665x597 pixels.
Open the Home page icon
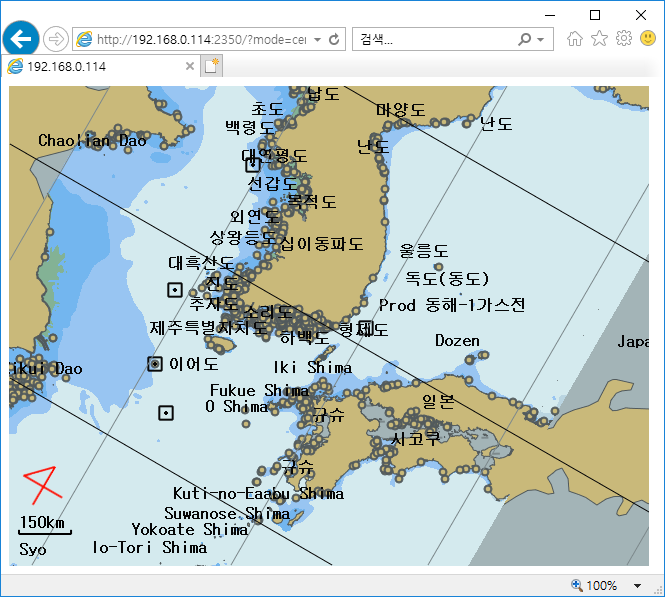(575, 39)
